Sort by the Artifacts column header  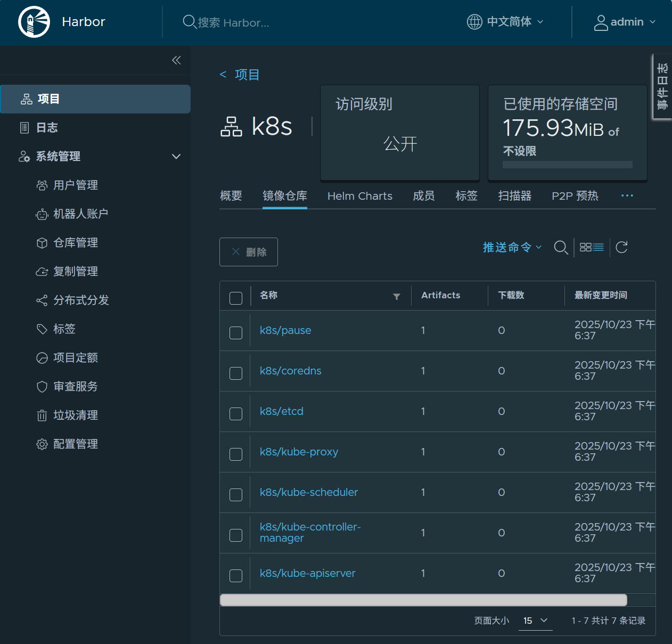coord(441,295)
